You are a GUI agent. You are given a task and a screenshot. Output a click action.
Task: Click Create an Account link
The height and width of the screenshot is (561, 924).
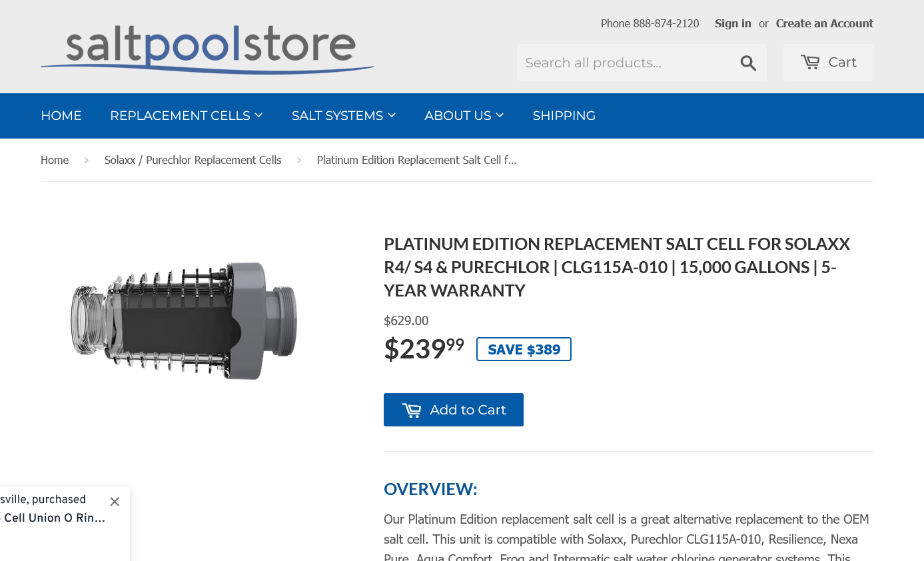tap(824, 23)
